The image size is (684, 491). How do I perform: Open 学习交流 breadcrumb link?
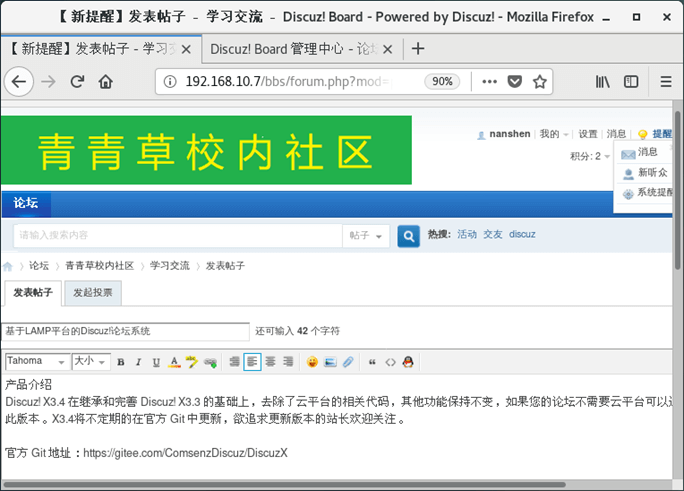coord(170,266)
